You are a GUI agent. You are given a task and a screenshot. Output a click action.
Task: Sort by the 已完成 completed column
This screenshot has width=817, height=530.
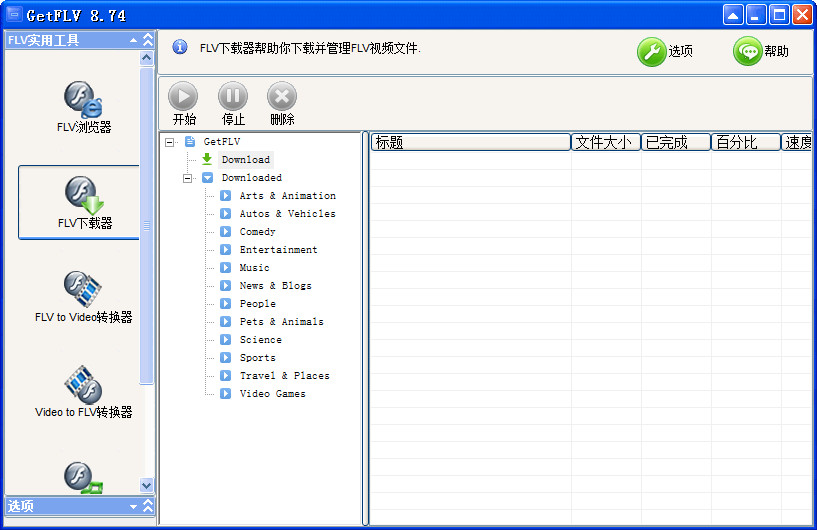(x=676, y=142)
